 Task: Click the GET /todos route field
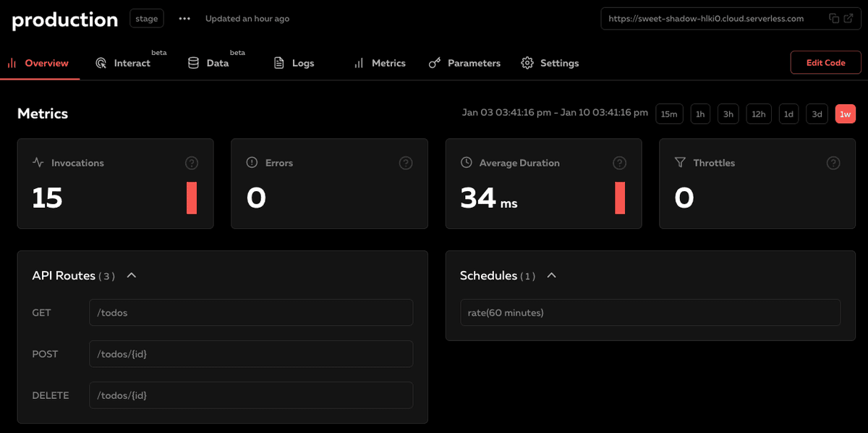(251, 312)
